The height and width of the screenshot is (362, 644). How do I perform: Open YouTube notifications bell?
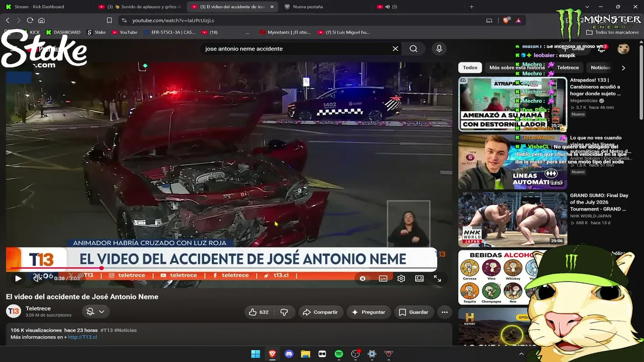pyautogui.click(x=601, y=49)
